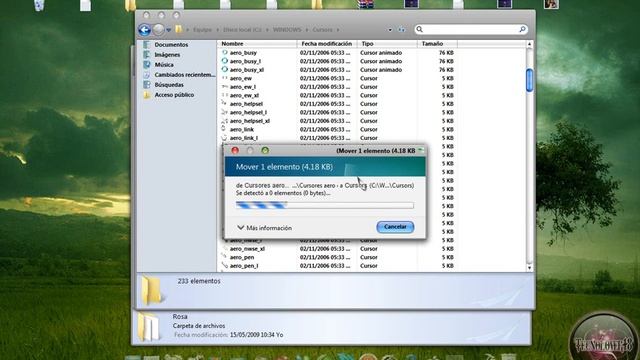Click the aero_pen file name

coord(242,257)
